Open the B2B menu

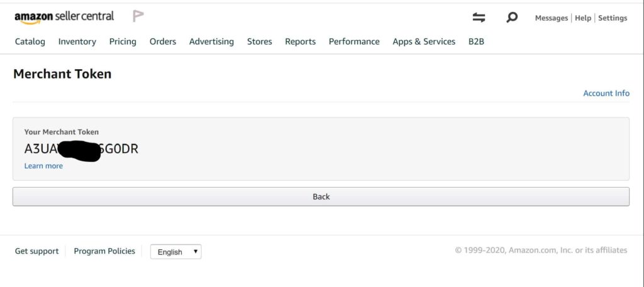pos(476,41)
